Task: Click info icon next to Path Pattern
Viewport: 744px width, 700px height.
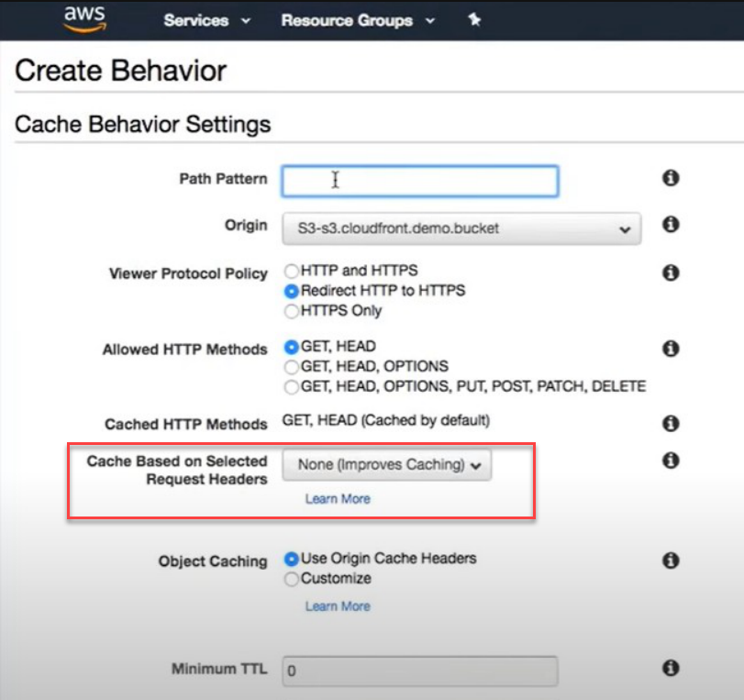Action: coord(671,178)
